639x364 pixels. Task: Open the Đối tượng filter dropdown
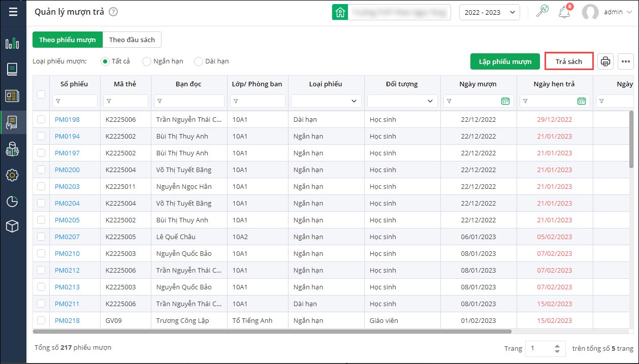402,101
